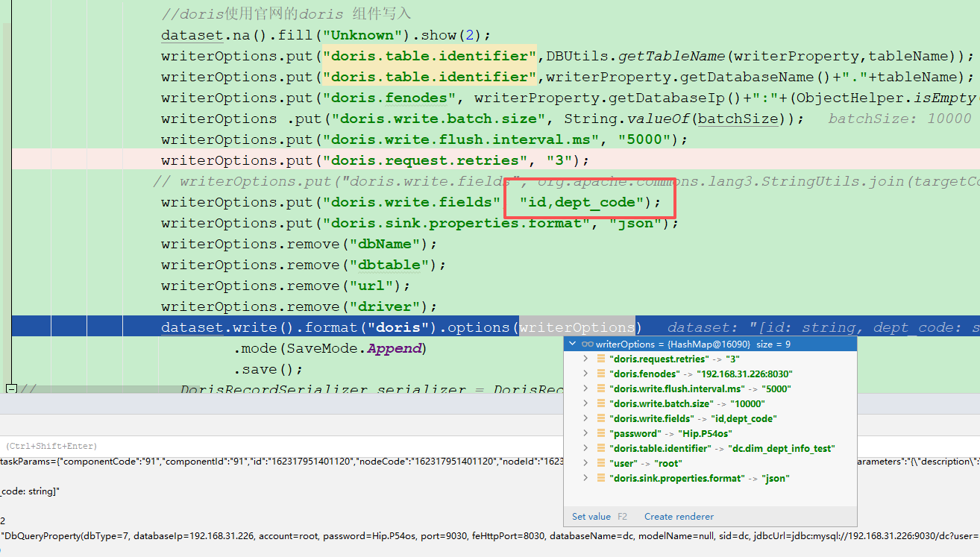Expand the "doris.sink.properties.format" entry arrow
Image resolution: width=980 pixels, height=557 pixels.
coord(586,478)
